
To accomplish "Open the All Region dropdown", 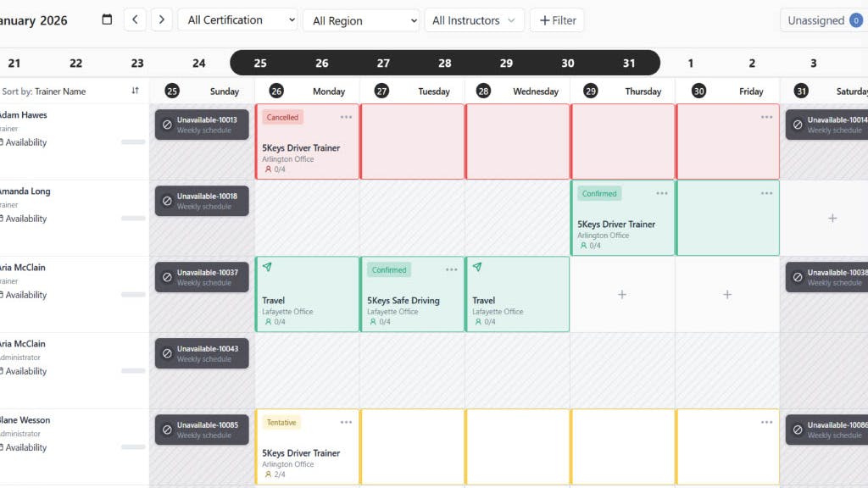I will [x=361, y=19].
